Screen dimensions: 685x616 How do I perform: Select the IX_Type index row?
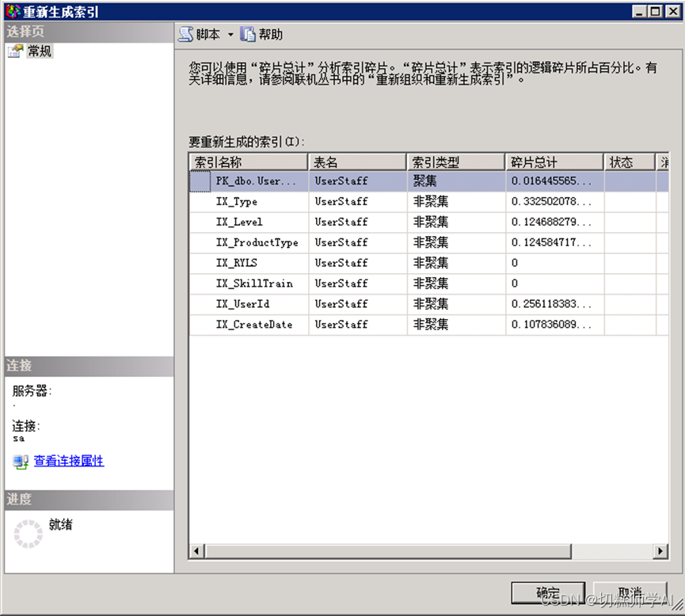pyautogui.click(x=429, y=201)
